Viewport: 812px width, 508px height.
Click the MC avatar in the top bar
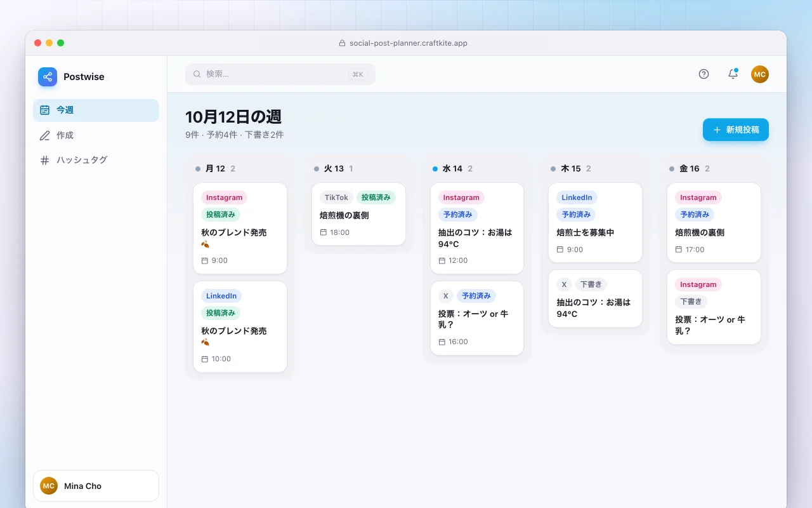click(760, 74)
